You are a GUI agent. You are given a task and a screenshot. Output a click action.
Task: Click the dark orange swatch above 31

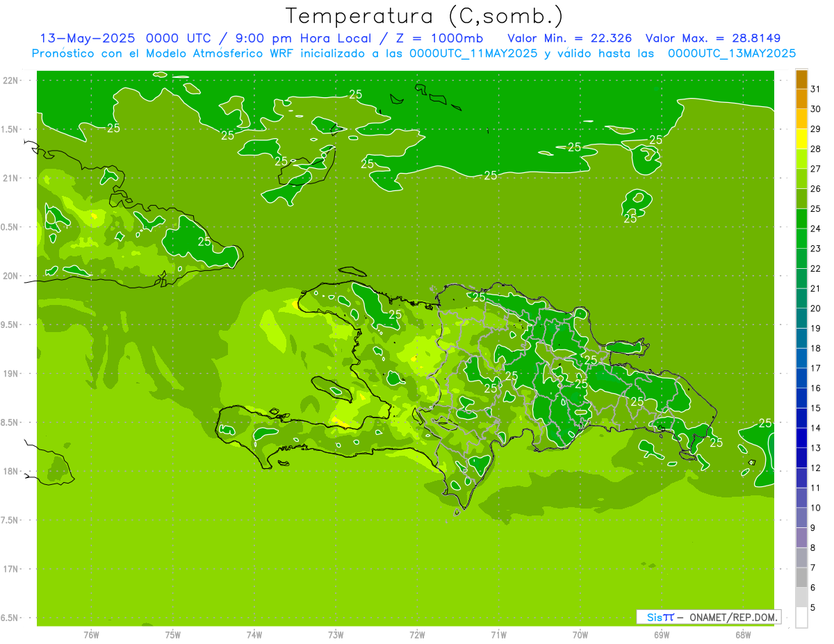[801, 79]
